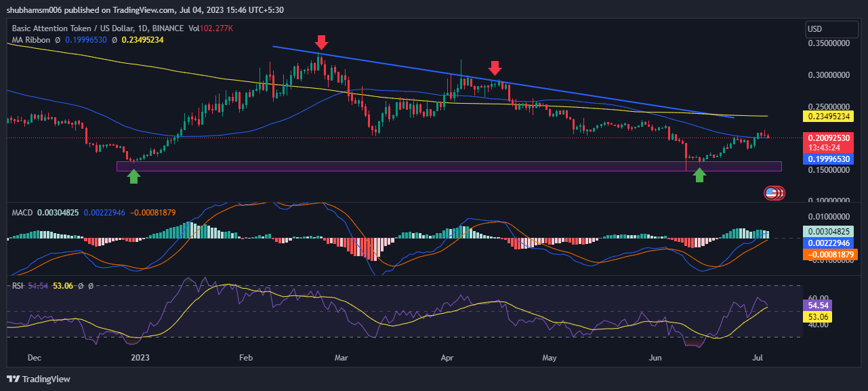
Task: Click 60.00 on the RSI axis
Action: [x=819, y=298]
